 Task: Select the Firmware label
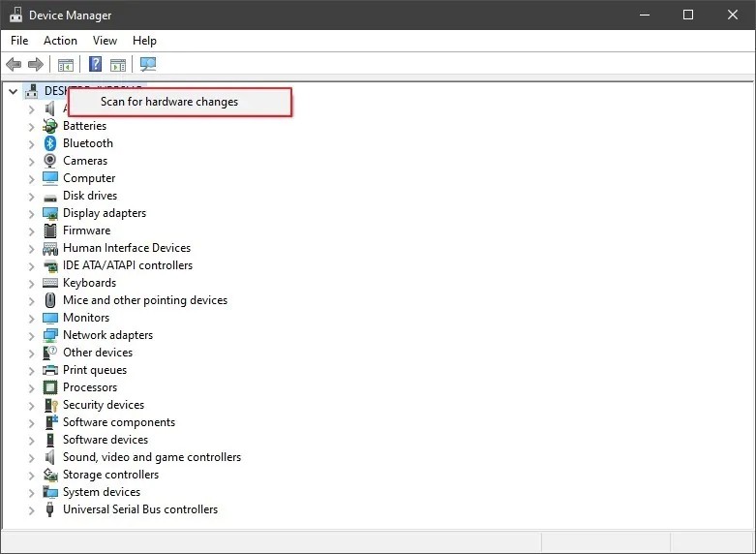87,231
